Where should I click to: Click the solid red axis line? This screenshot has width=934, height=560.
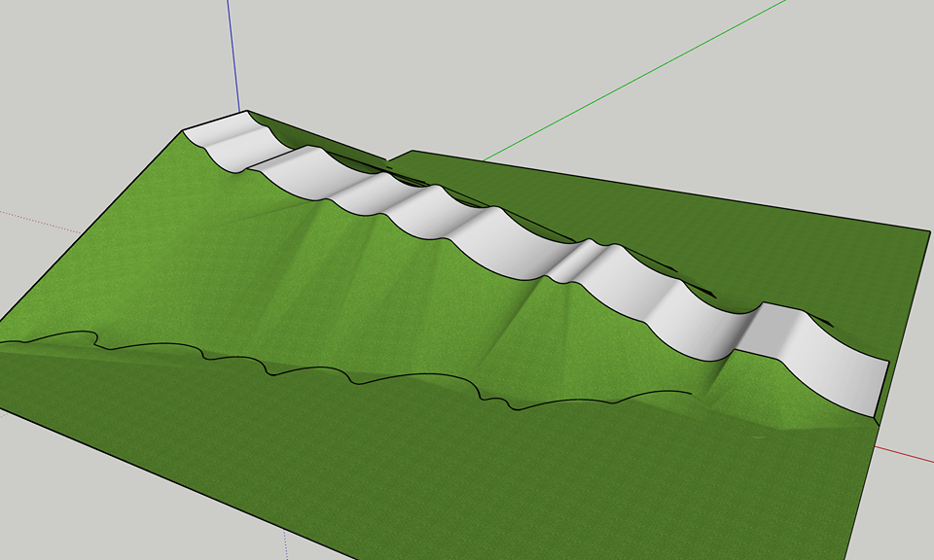pyautogui.click(x=904, y=453)
